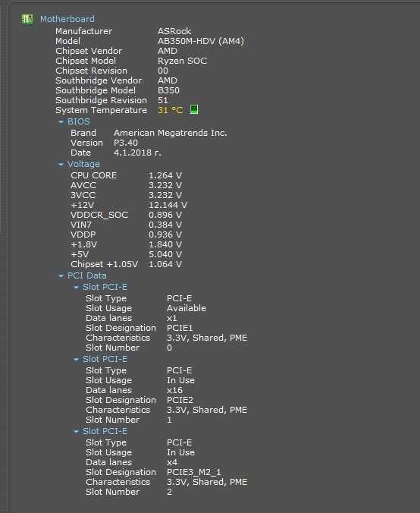Screen dimensions: 420x513
Task: Click the System Temperature label
Action: [102, 110]
